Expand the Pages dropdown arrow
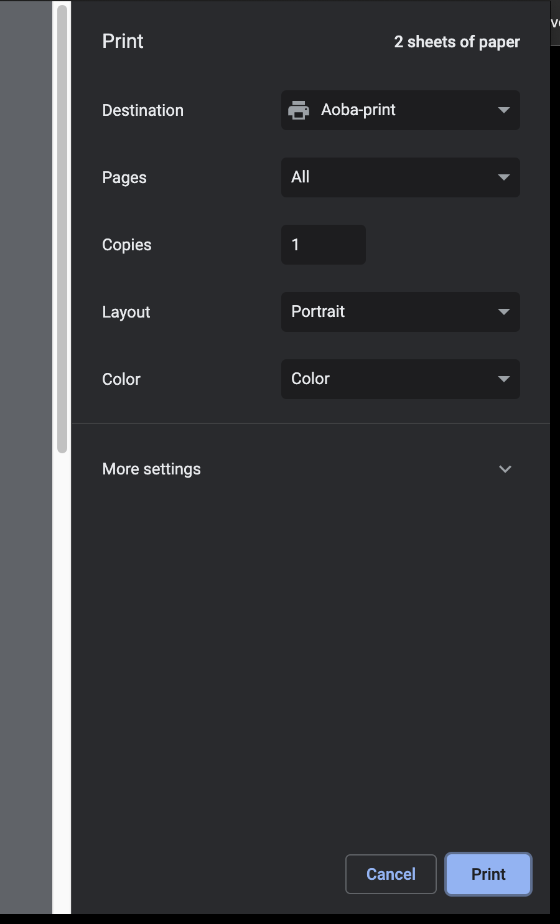560x924 pixels. coord(503,177)
